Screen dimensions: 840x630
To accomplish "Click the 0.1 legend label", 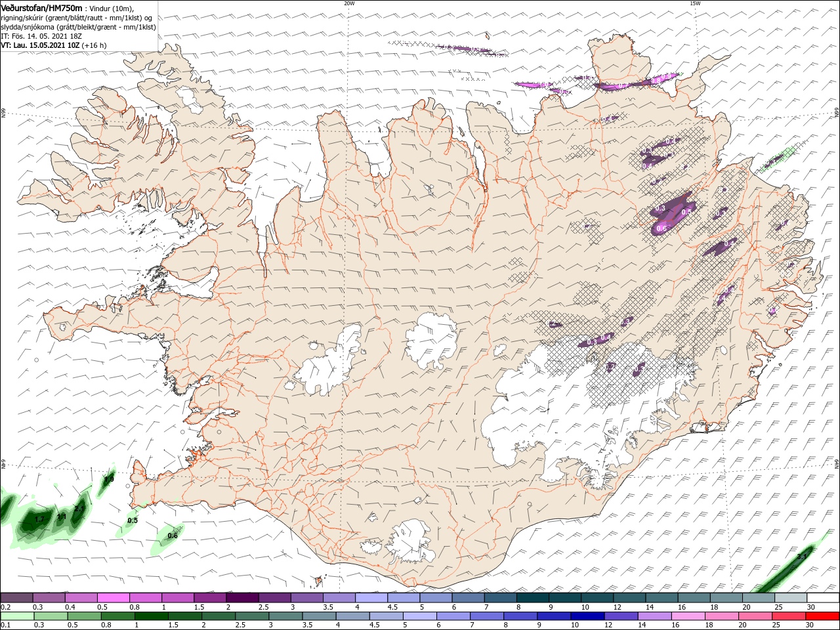I will coord(5,625).
